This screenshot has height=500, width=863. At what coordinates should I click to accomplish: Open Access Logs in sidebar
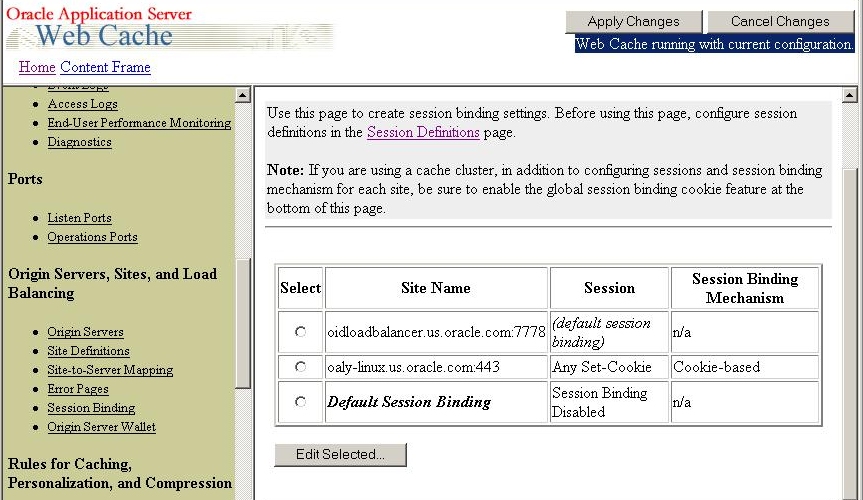pyautogui.click(x=83, y=104)
